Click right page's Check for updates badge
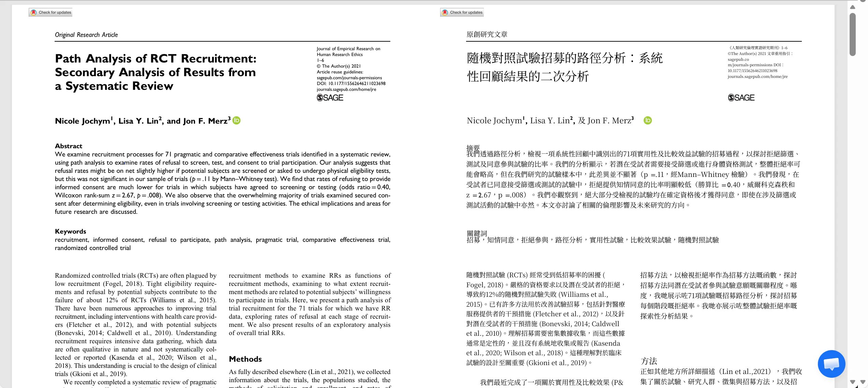The width and height of the screenshot is (868, 388). pyautogui.click(x=462, y=13)
